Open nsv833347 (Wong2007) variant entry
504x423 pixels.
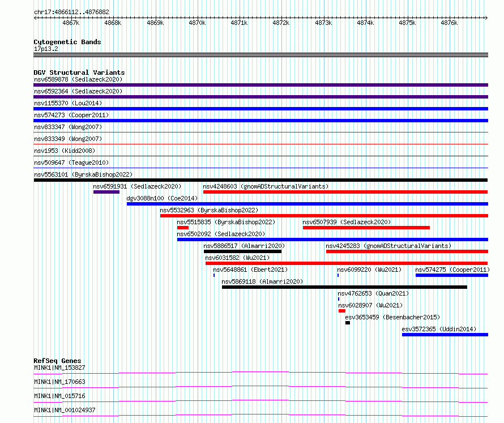coord(68,127)
